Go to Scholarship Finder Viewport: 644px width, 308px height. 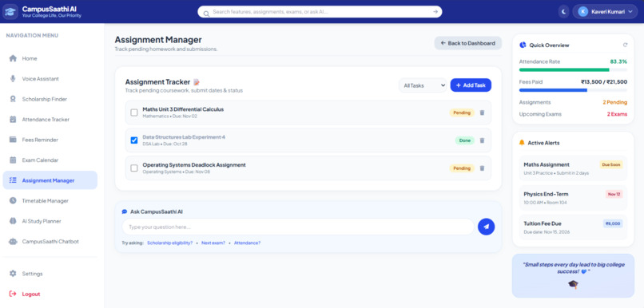click(x=50, y=99)
